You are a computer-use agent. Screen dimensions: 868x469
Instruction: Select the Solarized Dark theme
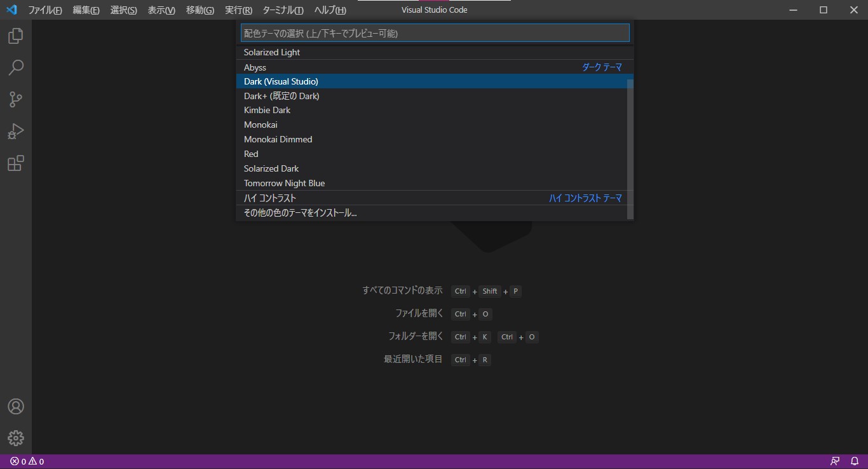[435, 168]
